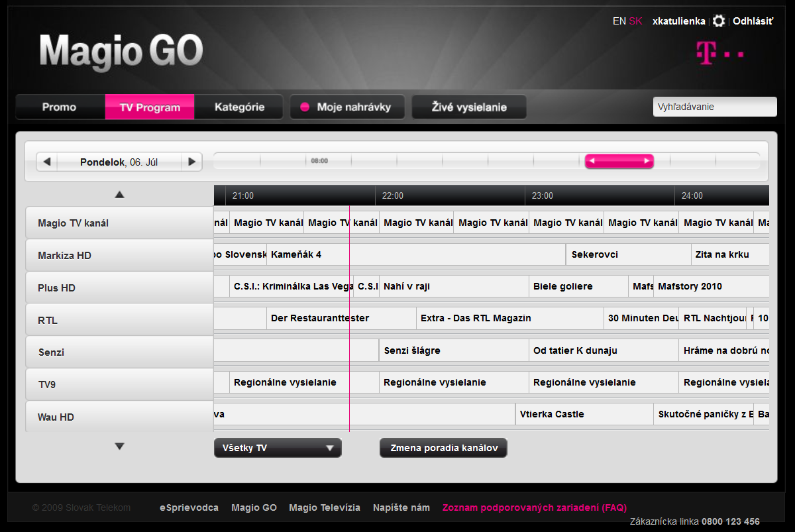The image size is (795, 532).
Task: Open Vtierka Castle programme
Action: coord(584,414)
